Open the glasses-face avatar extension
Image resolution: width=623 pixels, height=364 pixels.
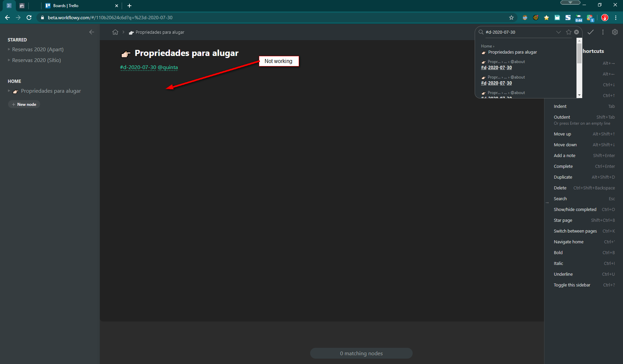coord(525,18)
